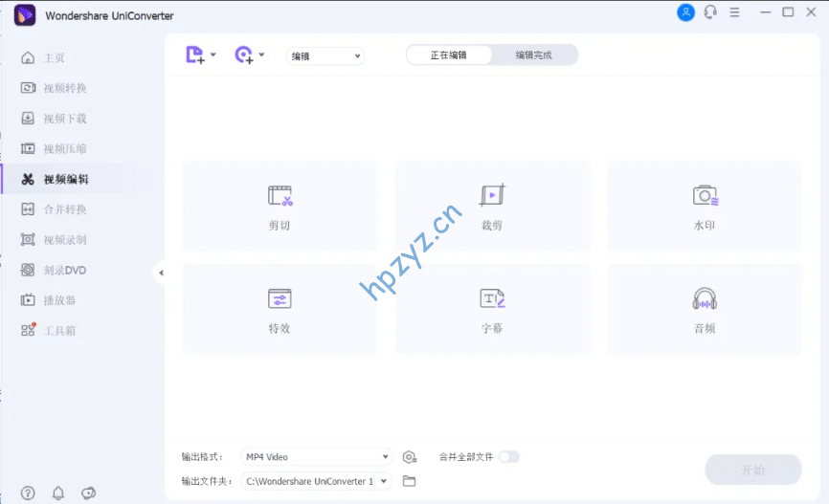Image resolution: width=829 pixels, height=504 pixels.
Task: Collapse the left sidebar with arrow
Action: (160, 274)
